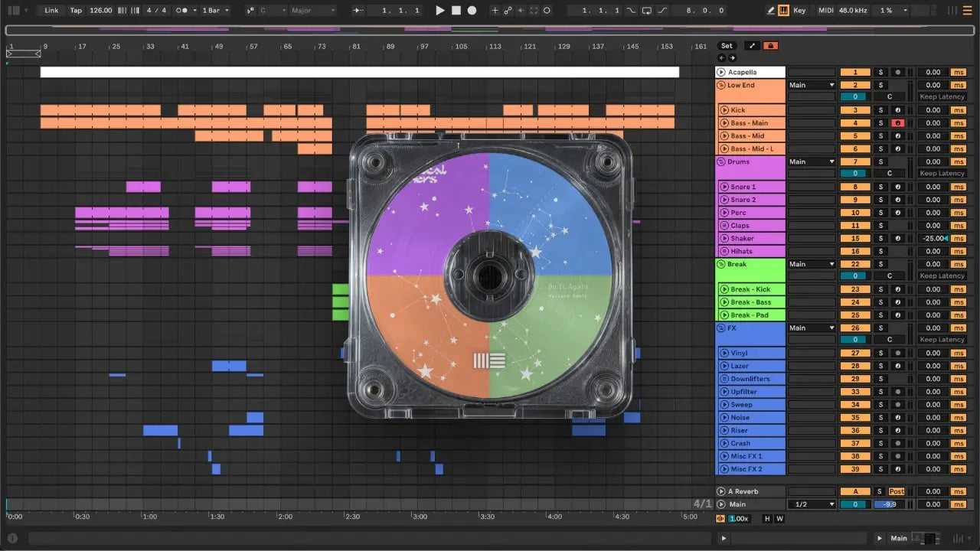Open Drums group output Main dropdown

click(x=812, y=161)
